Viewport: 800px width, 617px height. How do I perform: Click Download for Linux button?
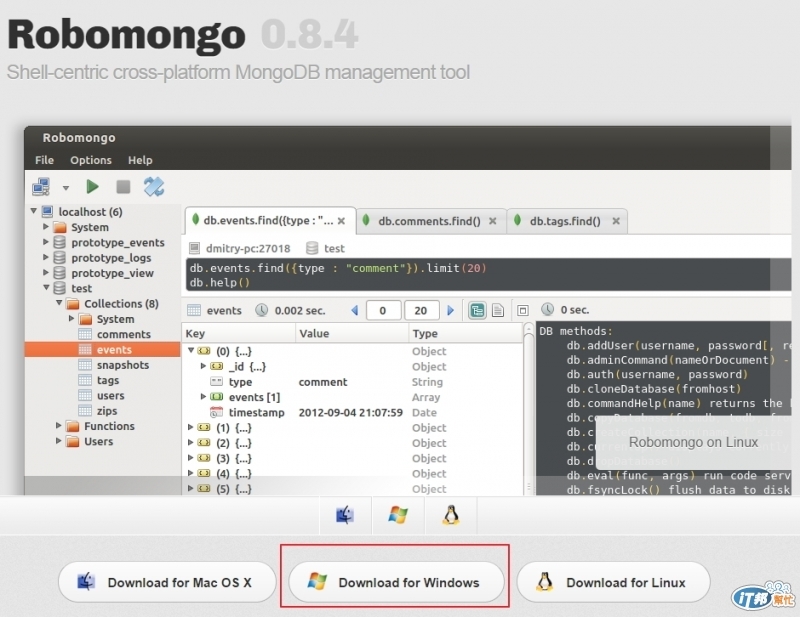point(613,582)
